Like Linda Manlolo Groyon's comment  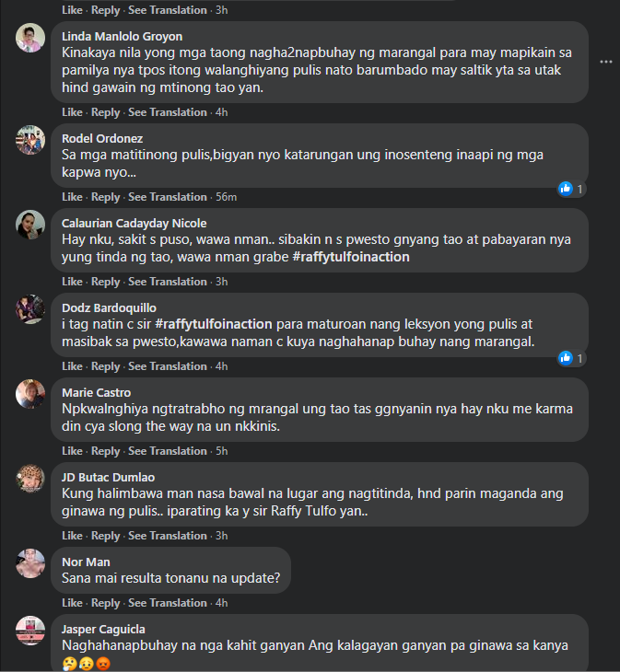click(x=72, y=112)
